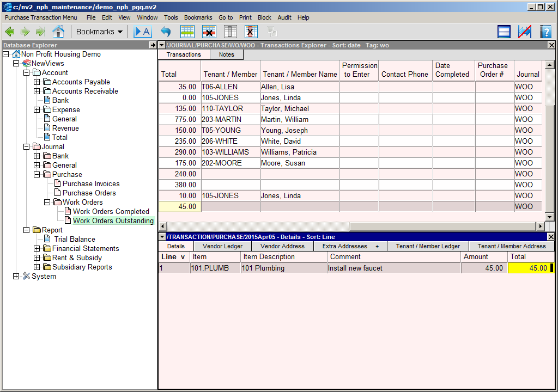Viewport: 558px width, 392px height.
Task: Click the blue undo arrow icon
Action: point(166,32)
